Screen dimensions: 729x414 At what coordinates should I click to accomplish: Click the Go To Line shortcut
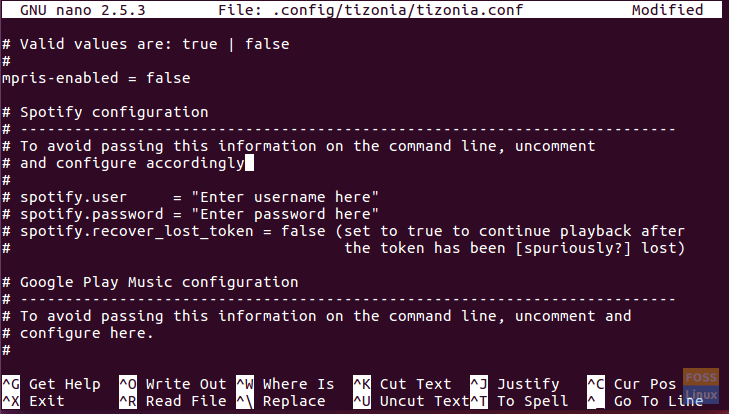click(x=645, y=401)
